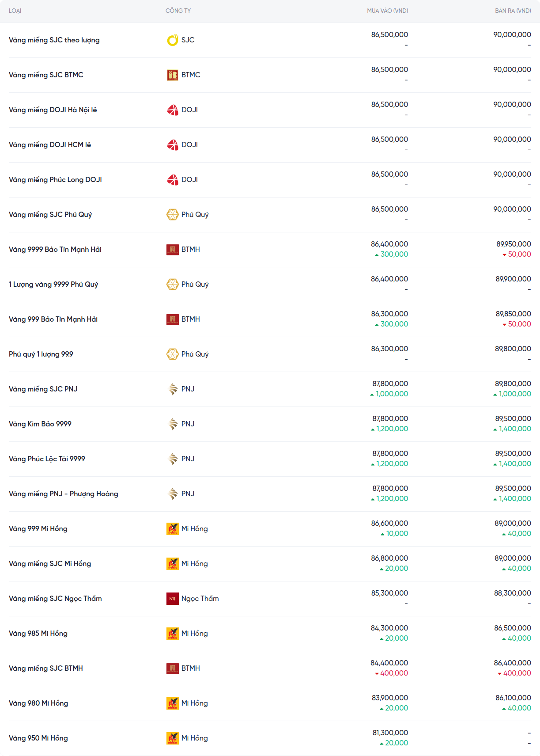Click Phú quý 1 lượng 99.9 label

[41, 354]
